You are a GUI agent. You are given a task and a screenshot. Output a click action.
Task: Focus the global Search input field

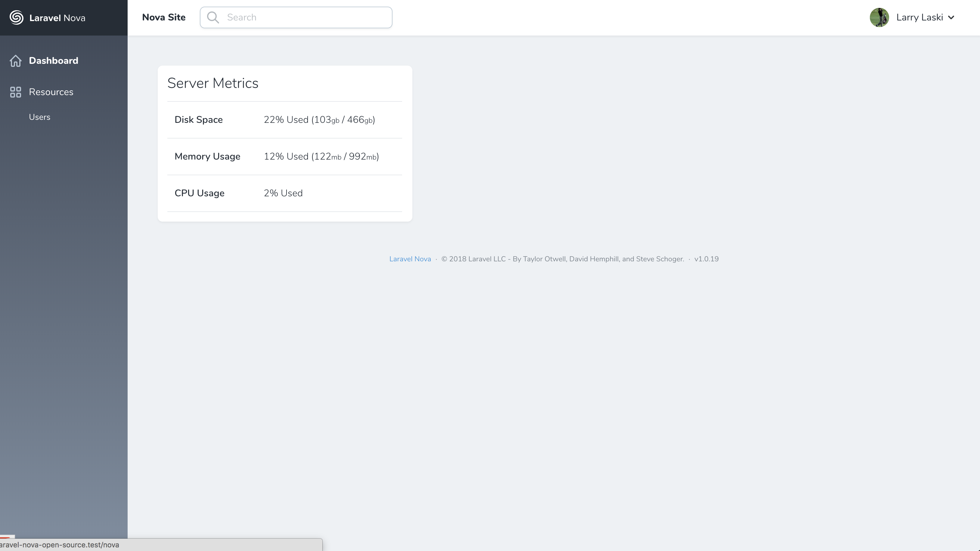pyautogui.click(x=304, y=17)
